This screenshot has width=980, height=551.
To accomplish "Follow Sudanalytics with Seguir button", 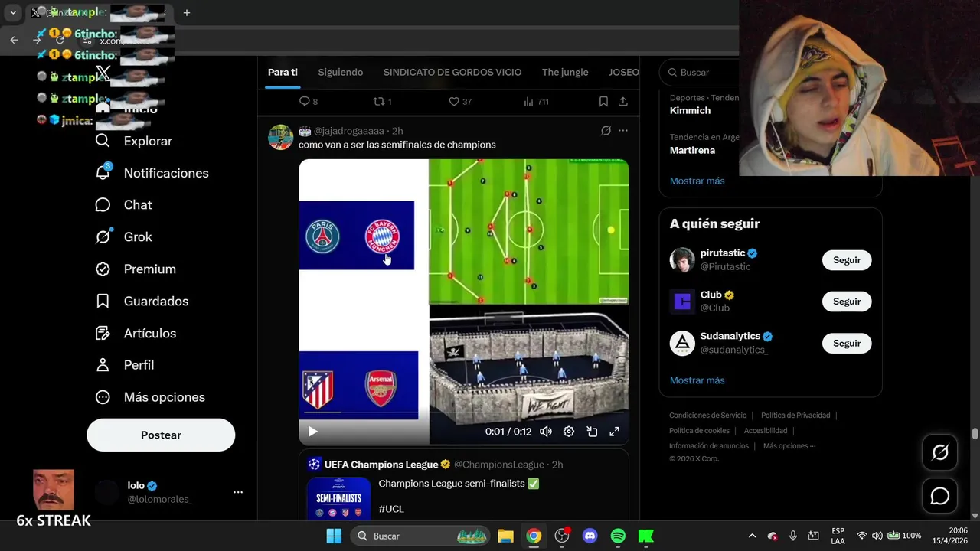I will point(847,343).
